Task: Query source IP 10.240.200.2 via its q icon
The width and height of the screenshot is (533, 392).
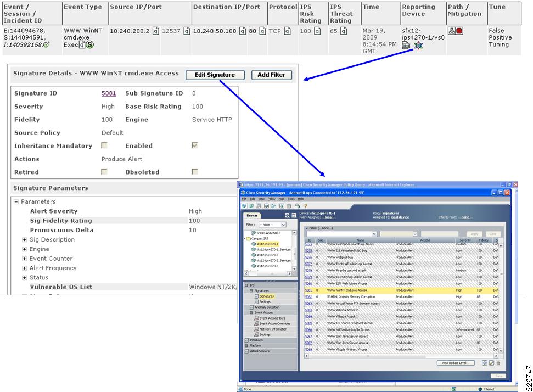Action: click(155, 31)
